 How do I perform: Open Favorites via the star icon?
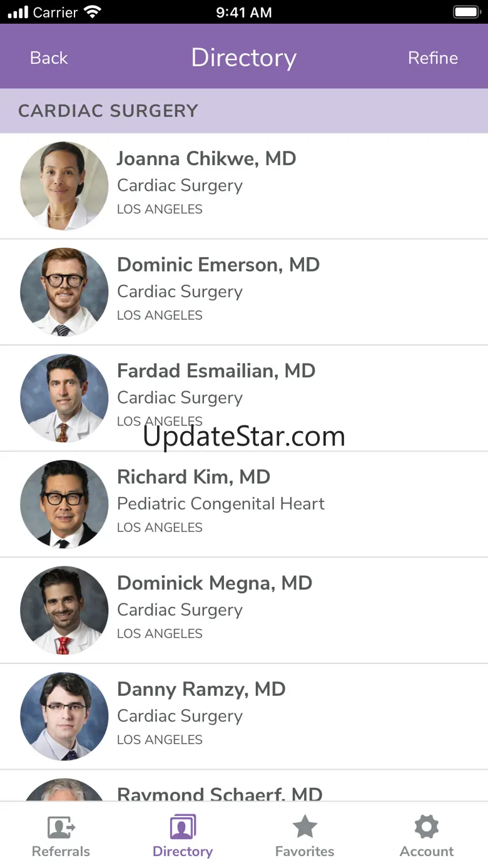305,827
